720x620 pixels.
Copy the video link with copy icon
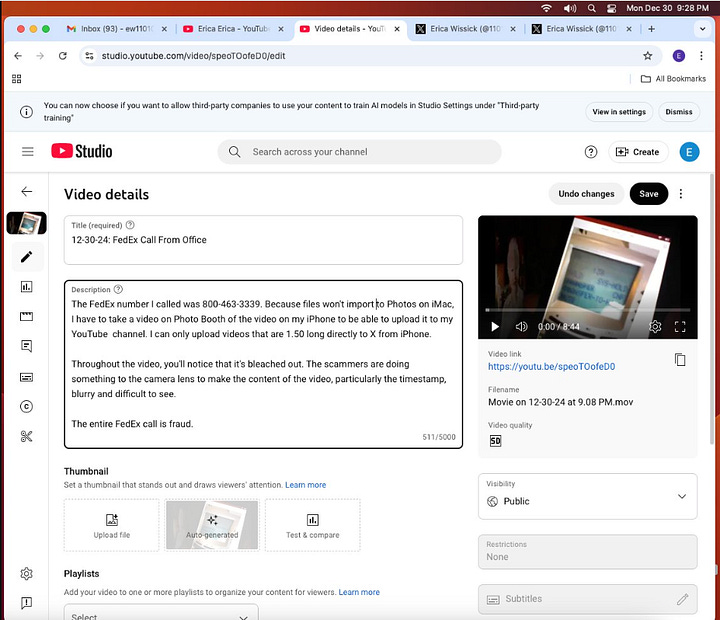(680, 360)
